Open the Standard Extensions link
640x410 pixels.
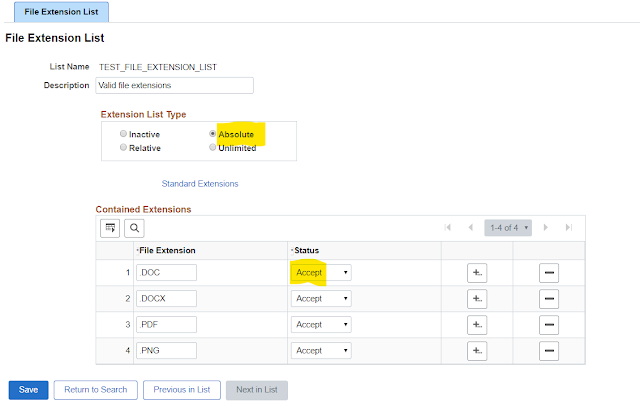coord(200,184)
